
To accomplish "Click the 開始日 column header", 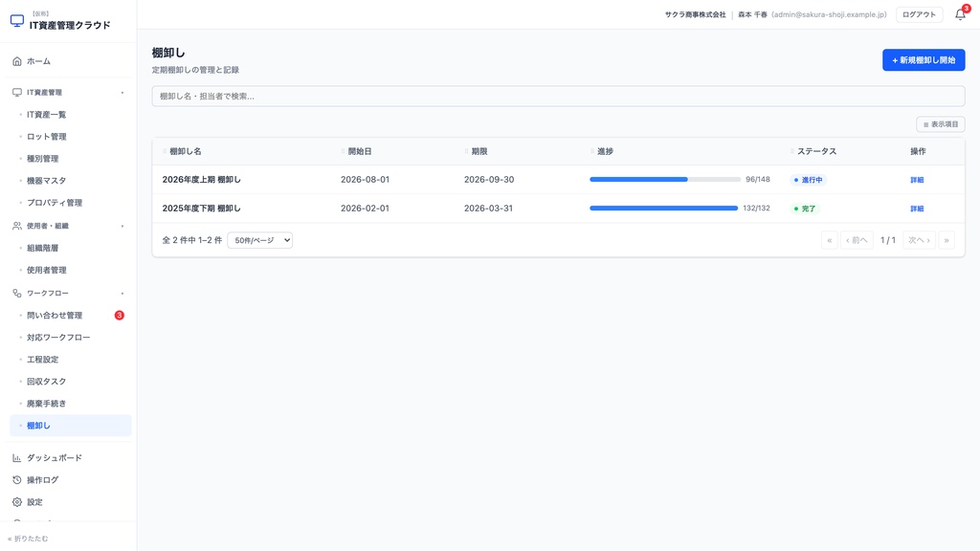I will click(360, 151).
